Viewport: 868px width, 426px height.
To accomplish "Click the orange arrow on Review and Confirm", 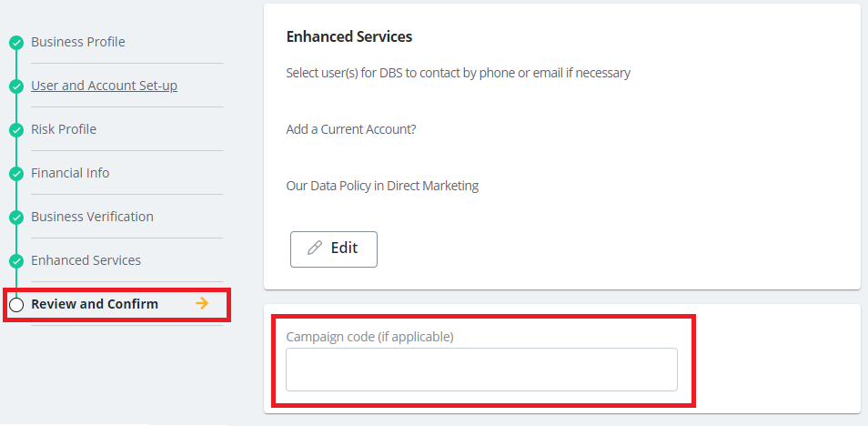I will pyautogui.click(x=202, y=304).
